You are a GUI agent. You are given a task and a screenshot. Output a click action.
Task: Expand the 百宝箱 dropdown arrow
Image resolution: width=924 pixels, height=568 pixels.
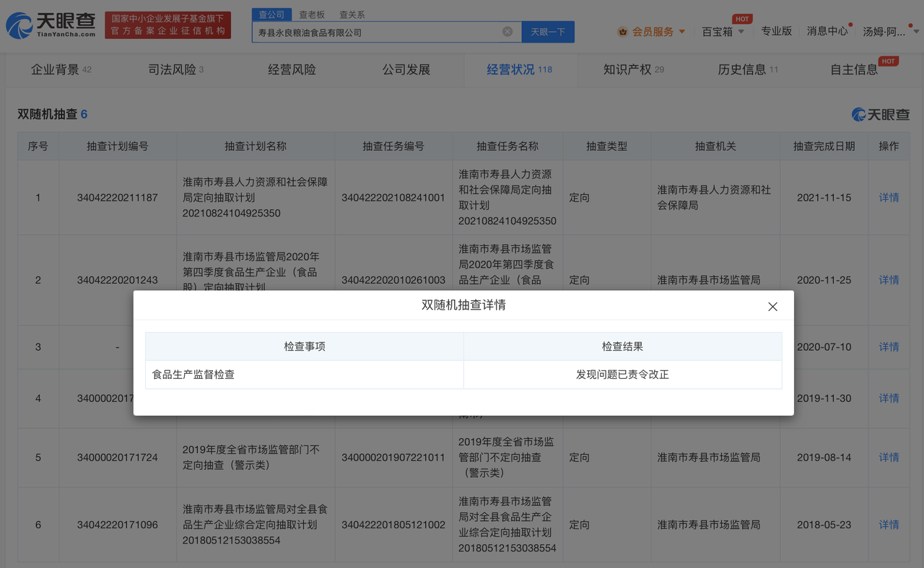(x=741, y=32)
